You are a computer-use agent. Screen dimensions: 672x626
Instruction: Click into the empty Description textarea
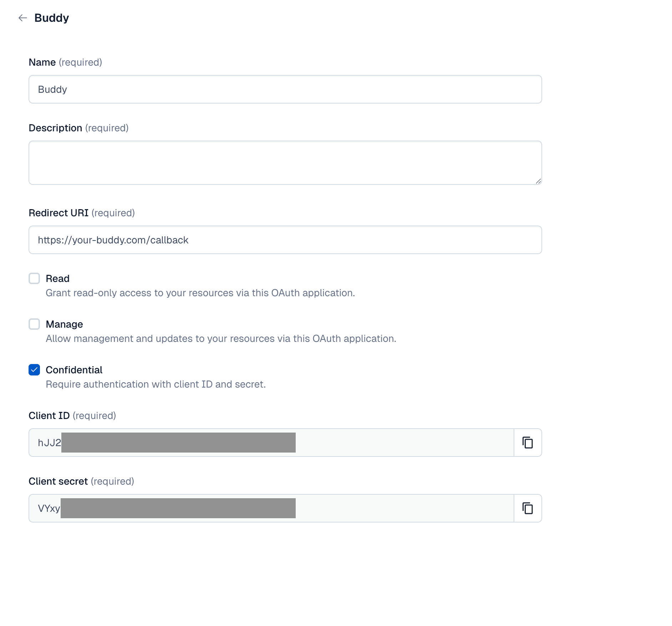285,163
